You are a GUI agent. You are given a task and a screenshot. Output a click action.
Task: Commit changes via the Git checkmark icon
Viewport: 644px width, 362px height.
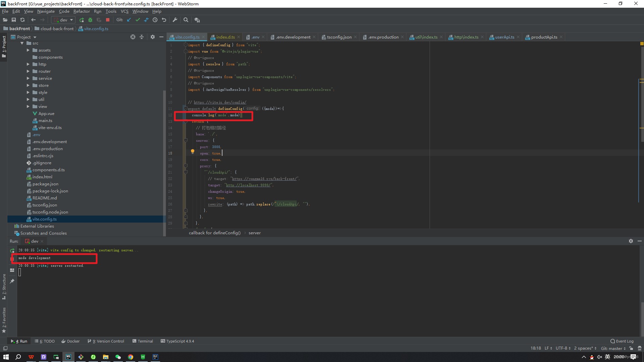point(138,20)
